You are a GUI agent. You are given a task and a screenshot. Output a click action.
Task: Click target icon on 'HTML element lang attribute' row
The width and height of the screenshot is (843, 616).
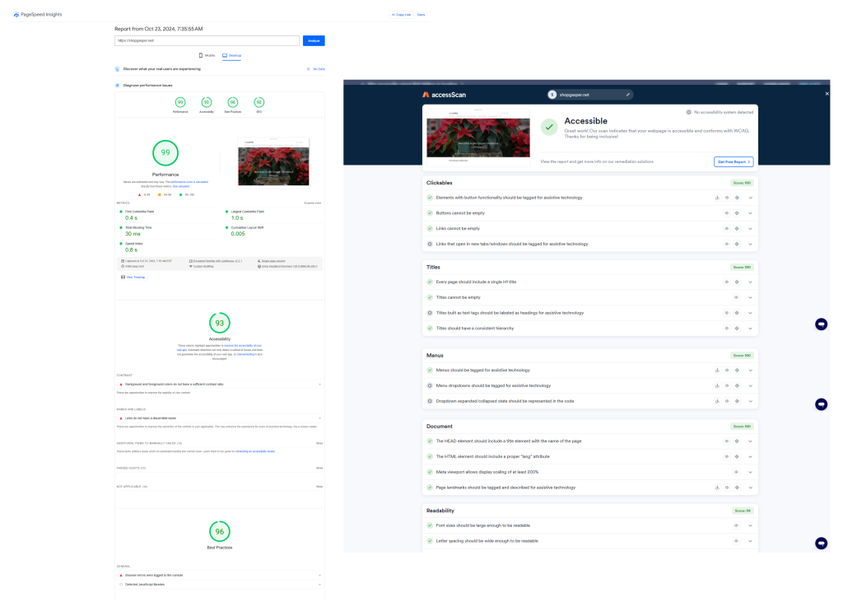point(737,456)
